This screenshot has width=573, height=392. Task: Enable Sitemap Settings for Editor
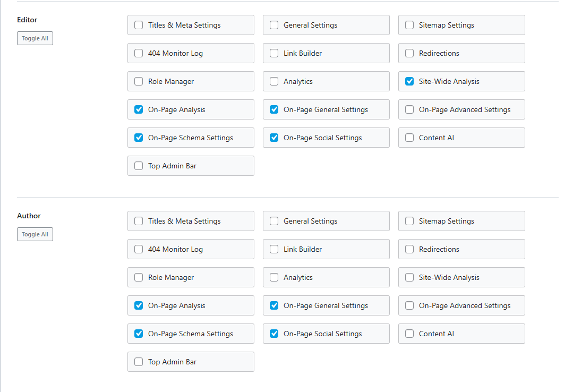(409, 25)
